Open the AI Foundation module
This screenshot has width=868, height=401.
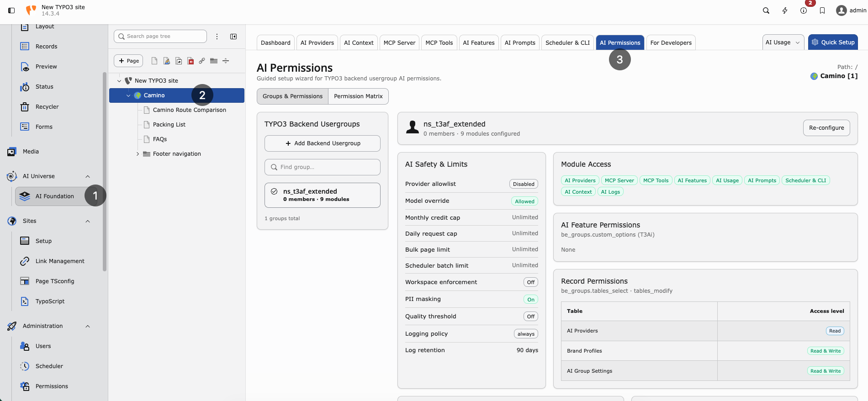coord(56,196)
